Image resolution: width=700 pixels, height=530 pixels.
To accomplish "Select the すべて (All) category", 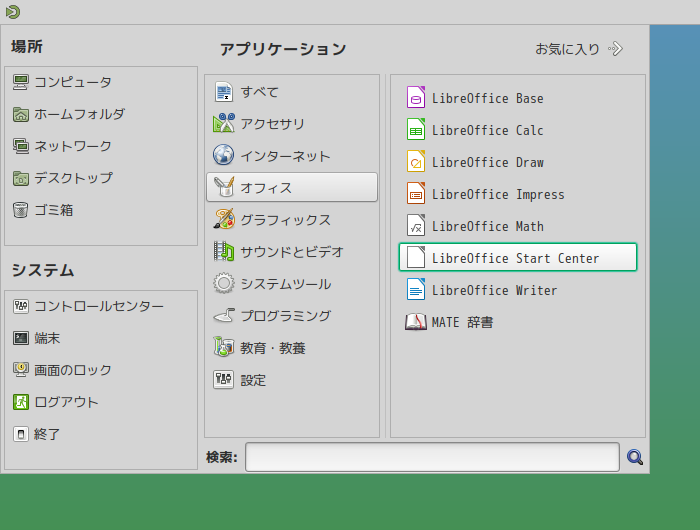I will click(292, 92).
